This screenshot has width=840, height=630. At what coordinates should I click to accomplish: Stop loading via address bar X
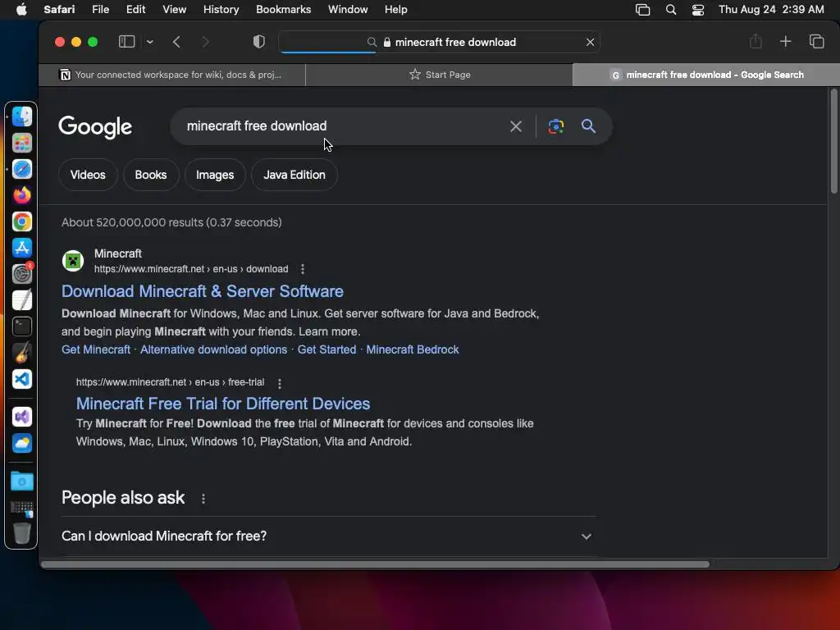[590, 42]
